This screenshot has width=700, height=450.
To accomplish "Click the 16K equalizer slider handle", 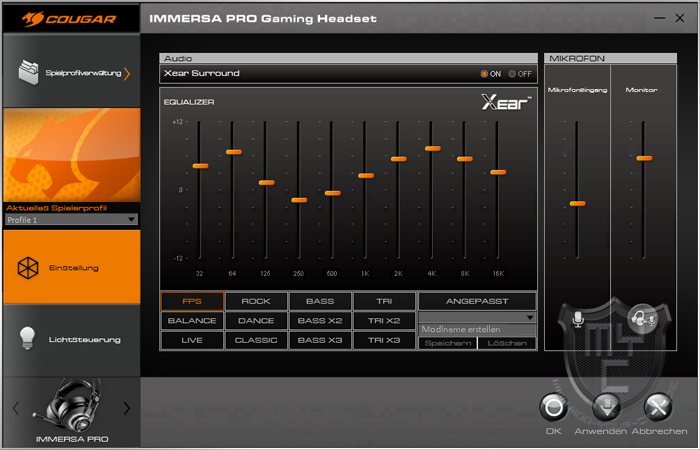I will coord(498,172).
